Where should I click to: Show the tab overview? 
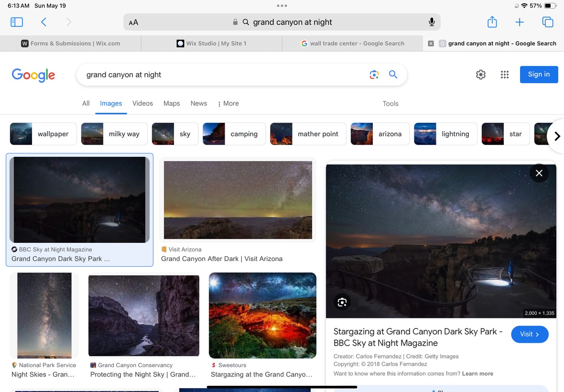click(547, 22)
